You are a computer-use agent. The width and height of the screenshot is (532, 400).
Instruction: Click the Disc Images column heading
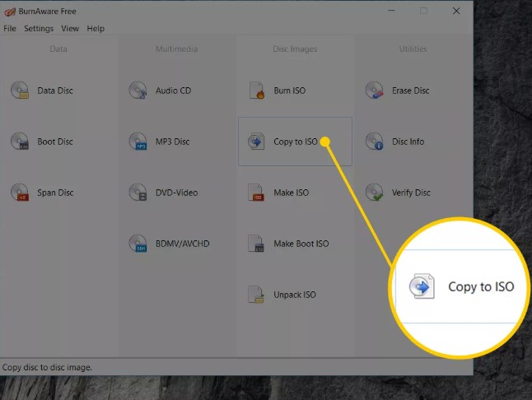click(x=295, y=49)
